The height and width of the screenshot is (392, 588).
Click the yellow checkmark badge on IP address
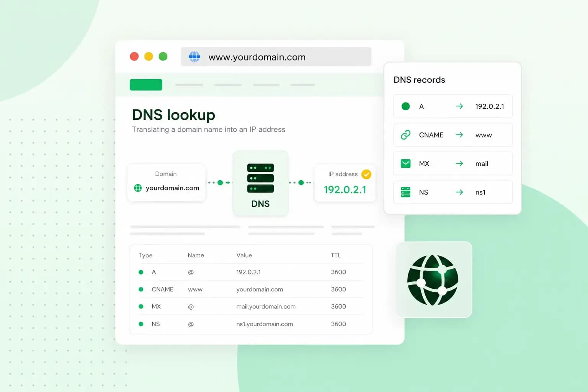coord(366,174)
